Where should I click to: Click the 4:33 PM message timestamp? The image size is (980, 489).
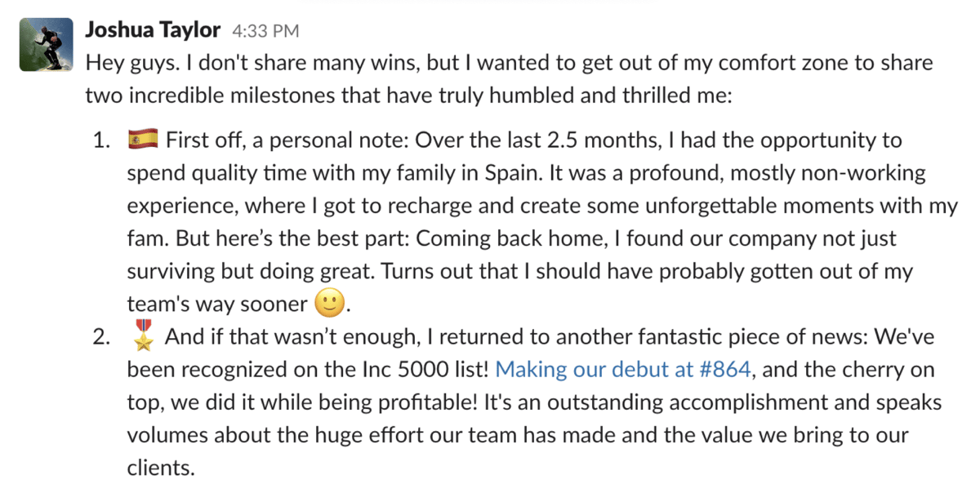pyautogui.click(x=265, y=32)
